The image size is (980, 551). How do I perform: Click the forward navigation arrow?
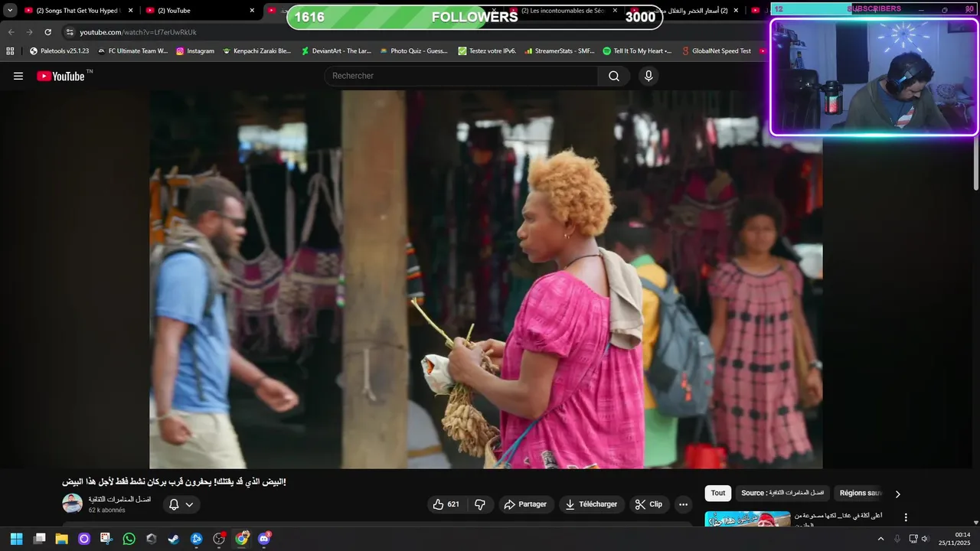29,32
